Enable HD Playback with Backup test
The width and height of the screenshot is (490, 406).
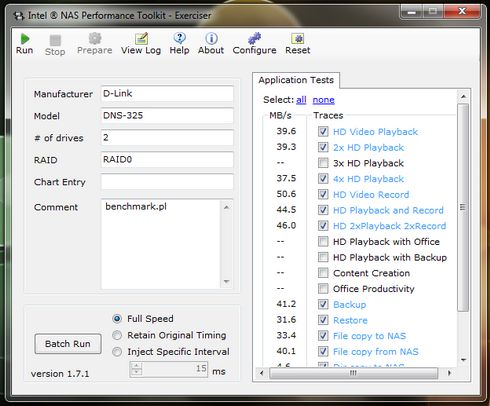(323, 257)
